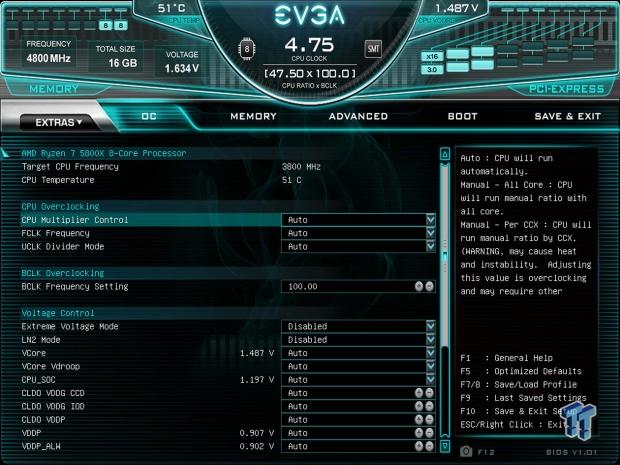Click the PCI-EXPRESS panel label
This screenshot has height=465, width=620.
[x=566, y=89]
